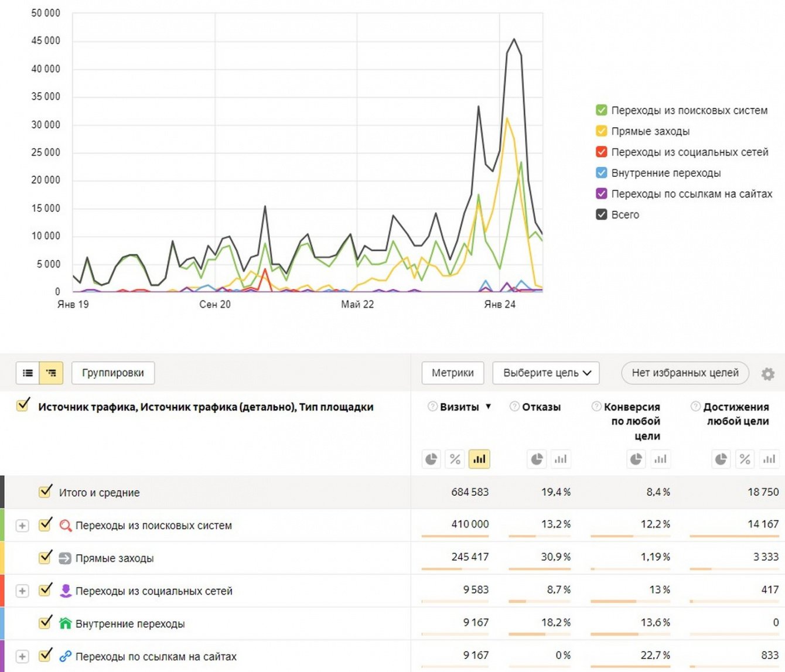Open the Выберите цель dropdown

tap(546, 373)
